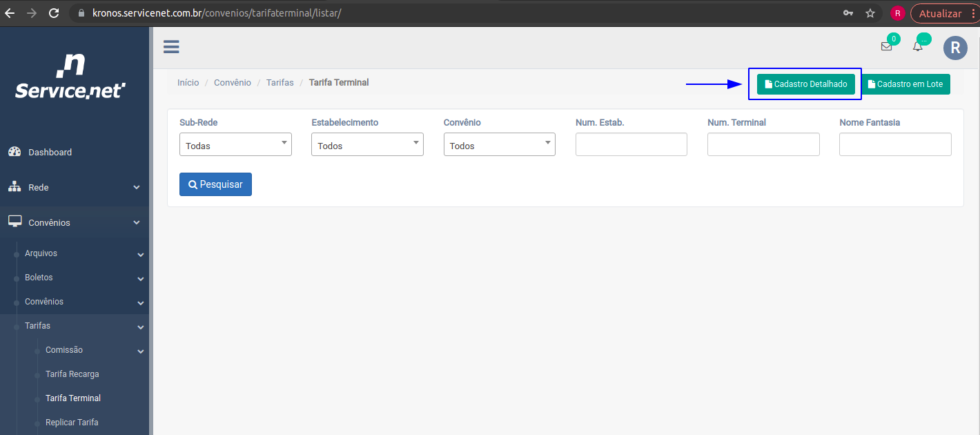Screen dimensions: 980x435
Task: Bookmark page with the star icon
Action: point(870,13)
